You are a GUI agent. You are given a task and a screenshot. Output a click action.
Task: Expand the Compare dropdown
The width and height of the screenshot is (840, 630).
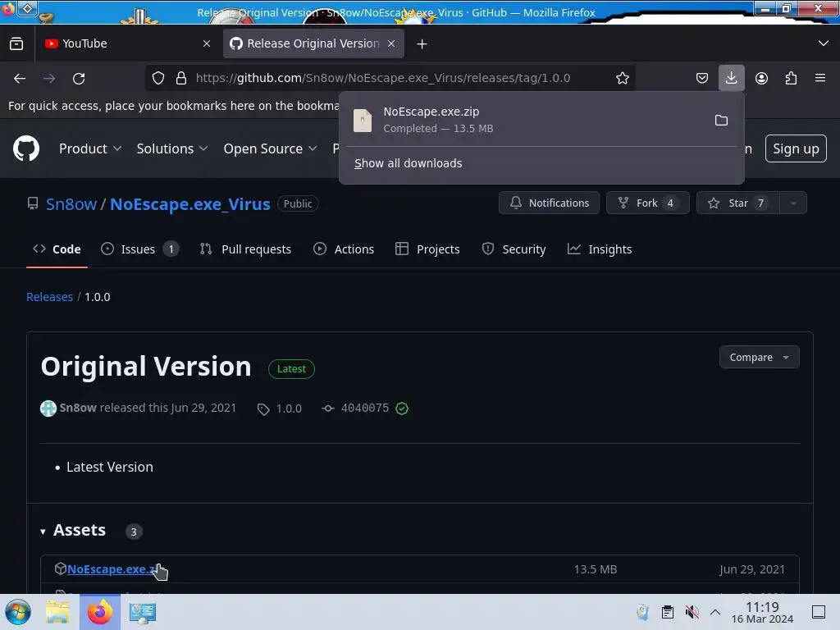[x=759, y=358]
